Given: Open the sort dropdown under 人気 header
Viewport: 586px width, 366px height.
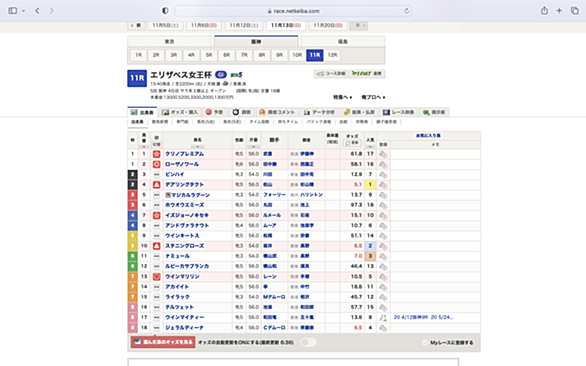Looking at the screenshot, I should pyautogui.click(x=370, y=147).
